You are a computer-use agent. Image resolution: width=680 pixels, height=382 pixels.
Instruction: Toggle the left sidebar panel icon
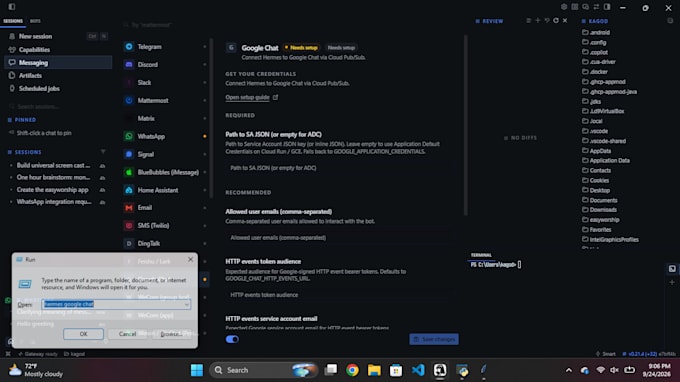tap(12, 7)
